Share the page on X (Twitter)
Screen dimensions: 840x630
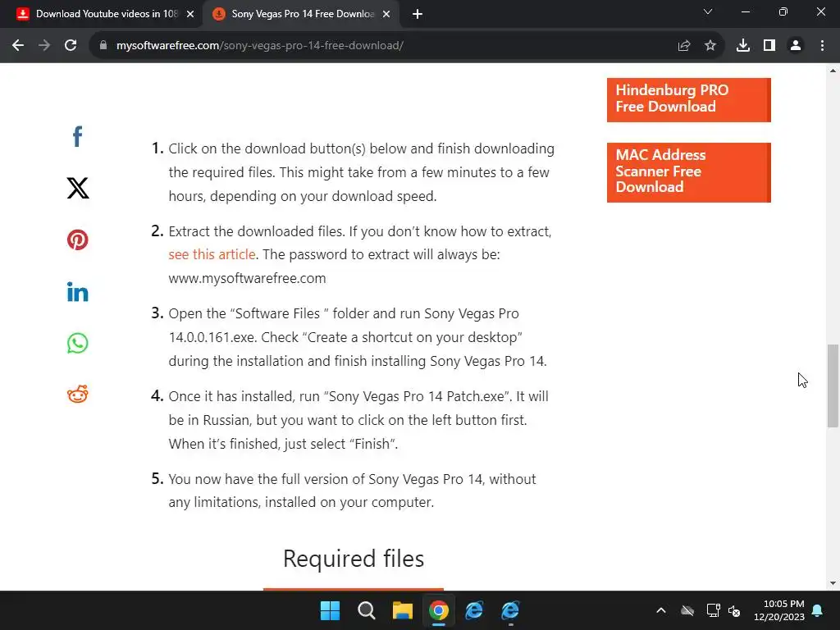(x=78, y=188)
